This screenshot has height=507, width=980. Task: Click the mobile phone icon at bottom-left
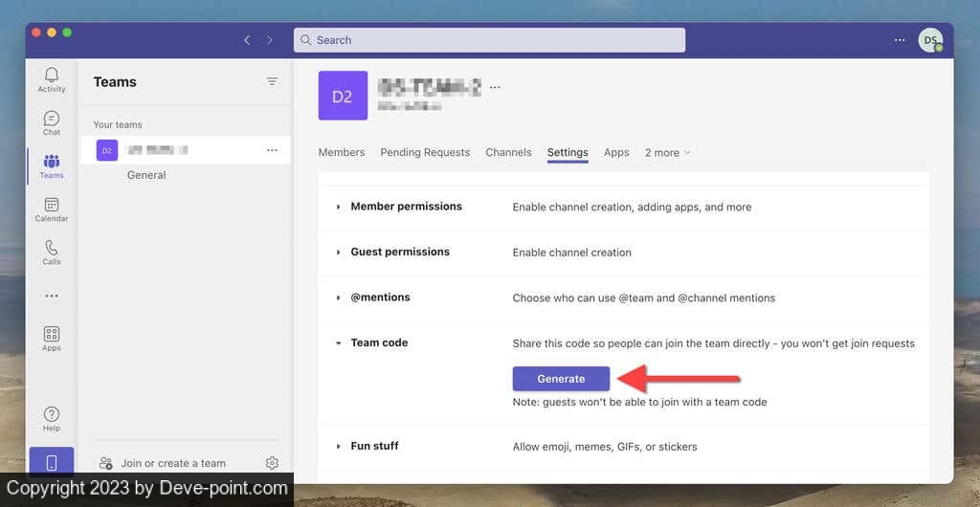[52, 463]
